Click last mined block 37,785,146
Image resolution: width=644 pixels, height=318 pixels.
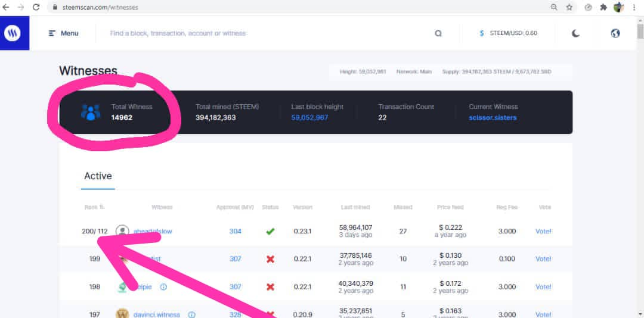point(355,255)
